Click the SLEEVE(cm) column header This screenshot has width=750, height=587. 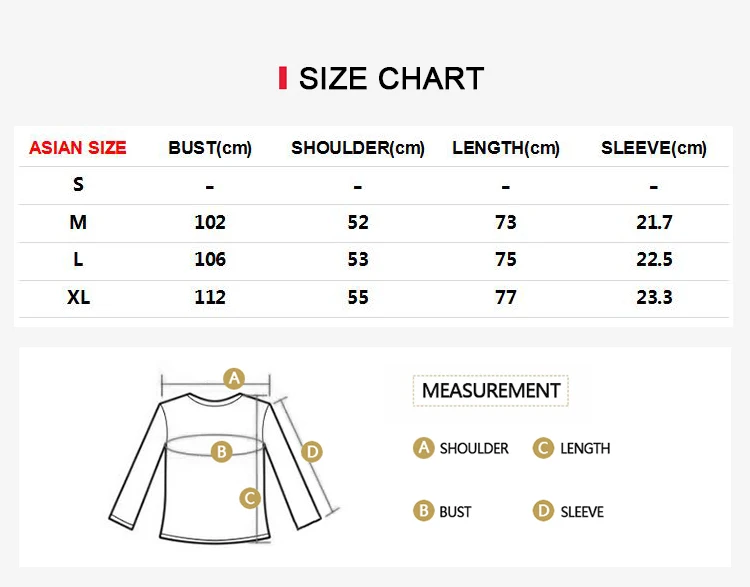pos(654,148)
